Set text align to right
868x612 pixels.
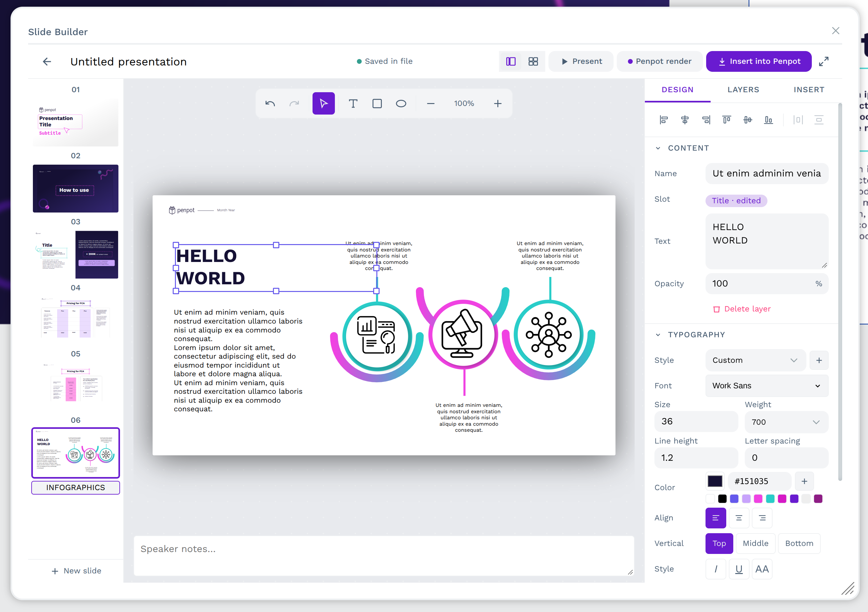(x=762, y=518)
